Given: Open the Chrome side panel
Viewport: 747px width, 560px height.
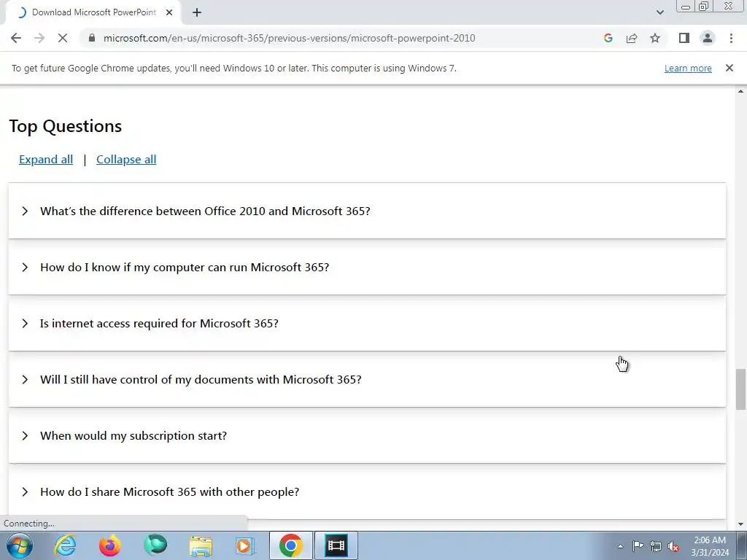Looking at the screenshot, I should [x=684, y=38].
